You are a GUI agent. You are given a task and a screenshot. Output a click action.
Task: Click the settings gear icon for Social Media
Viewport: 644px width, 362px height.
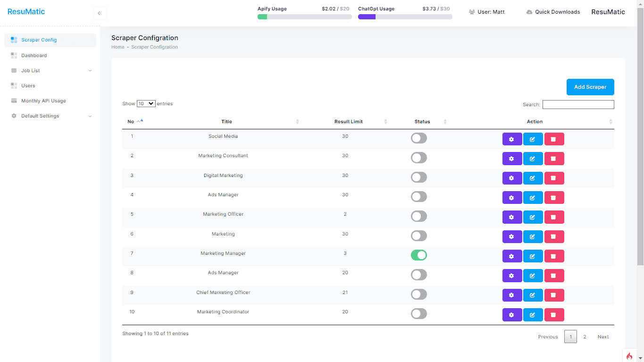512,139
